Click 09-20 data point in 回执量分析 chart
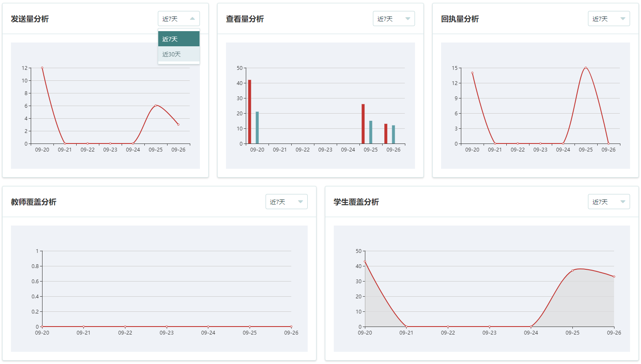Viewport: 641px width, 364px height. 472,73
